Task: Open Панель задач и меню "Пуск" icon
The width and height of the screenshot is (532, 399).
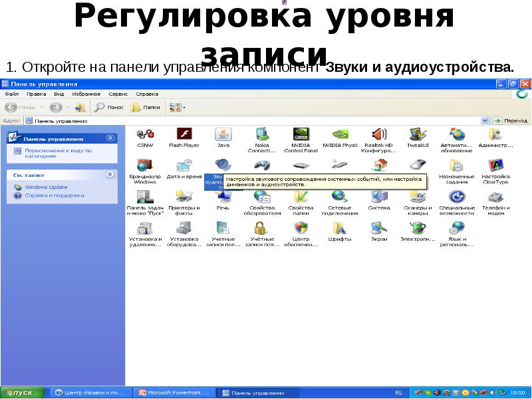Action: click(145, 203)
